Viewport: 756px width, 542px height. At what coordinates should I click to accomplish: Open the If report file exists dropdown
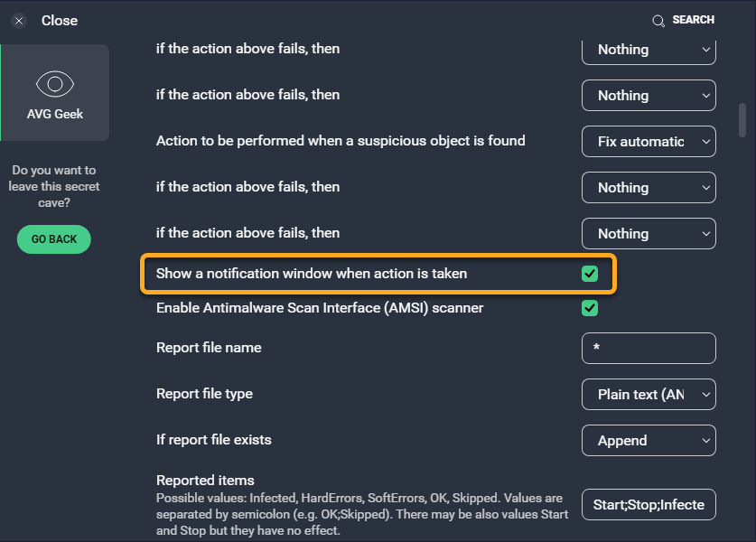coord(649,440)
